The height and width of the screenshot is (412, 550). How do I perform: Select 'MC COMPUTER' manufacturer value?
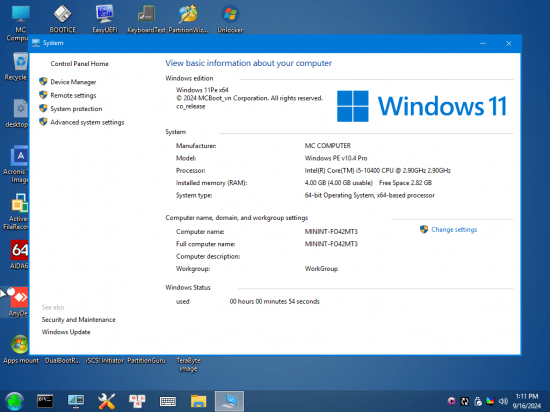click(x=328, y=146)
